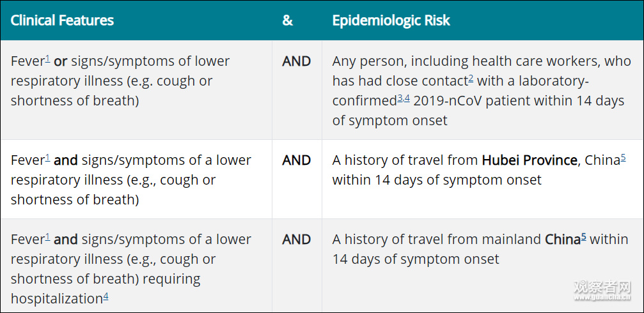Open footnote 5 after China in Hubei row
This screenshot has height=313, width=644.
tap(623, 157)
